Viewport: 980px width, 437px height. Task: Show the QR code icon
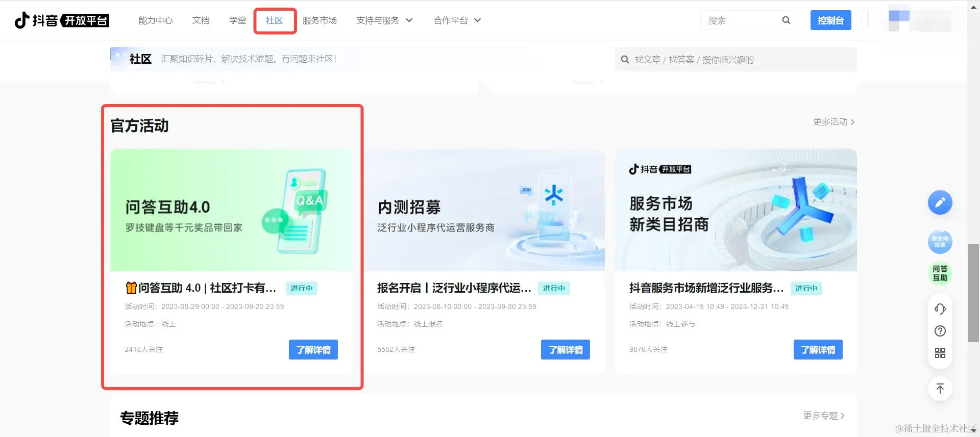coord(940,353)
